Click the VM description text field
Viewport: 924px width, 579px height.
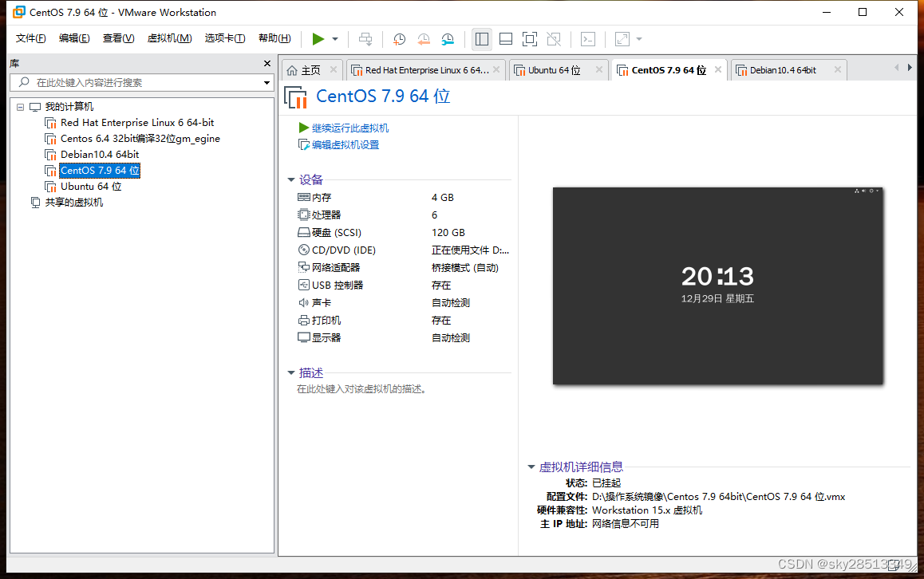(361, 388)
